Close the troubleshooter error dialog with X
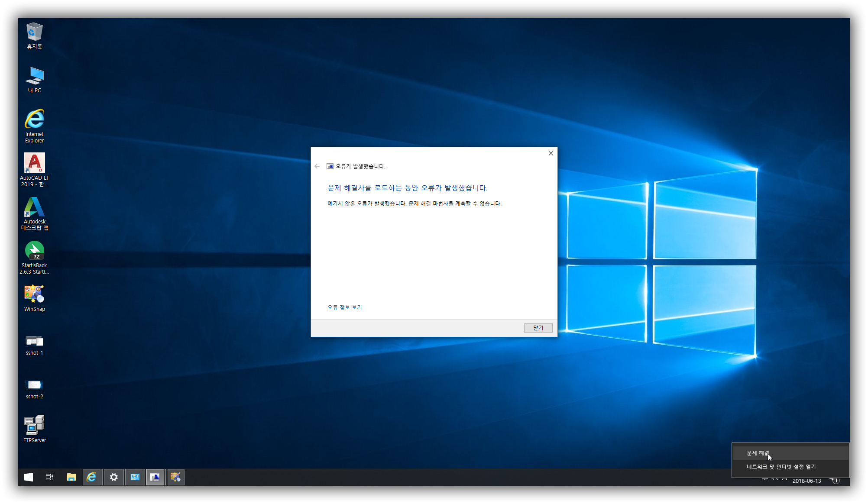The width and height of the screenshot is (868, 504). pos(551,153)
